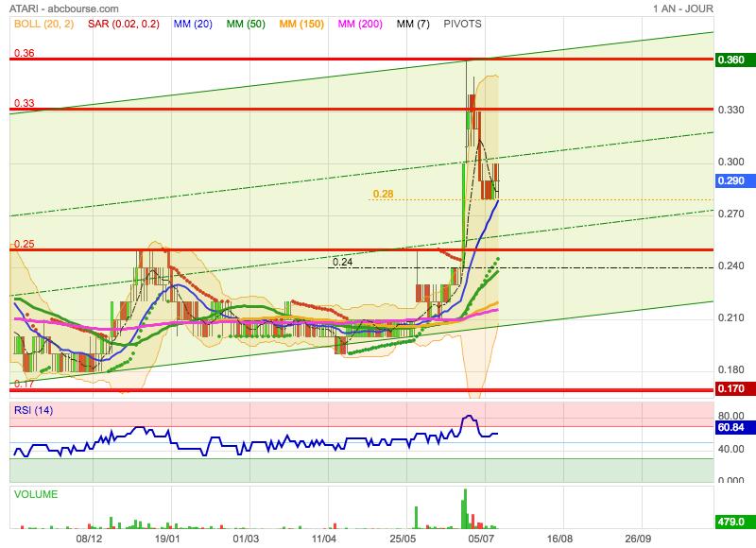Click the 80.00 RSI axis value
Viewport: 756px width, 548px height.
click(x=730, y=416)
